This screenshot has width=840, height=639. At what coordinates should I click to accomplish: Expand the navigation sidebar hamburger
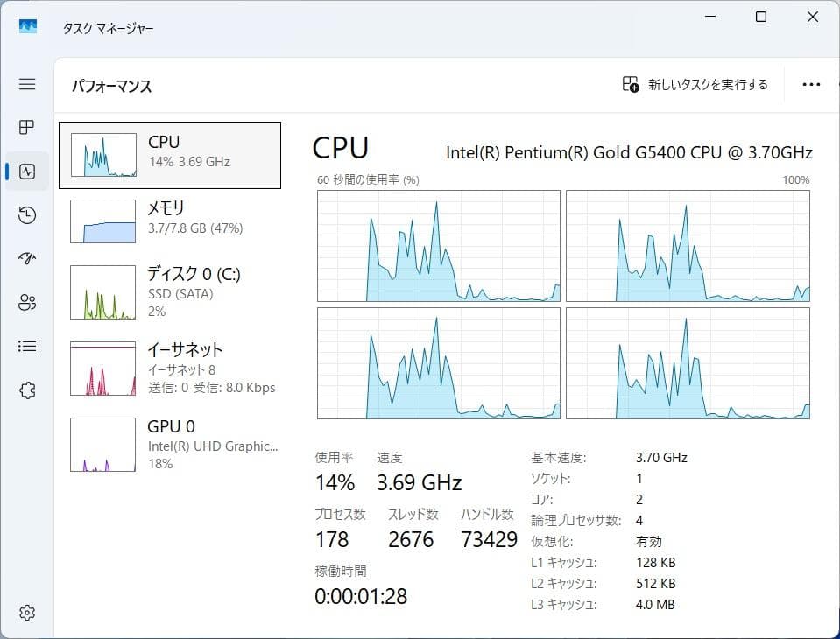point(26,84)
